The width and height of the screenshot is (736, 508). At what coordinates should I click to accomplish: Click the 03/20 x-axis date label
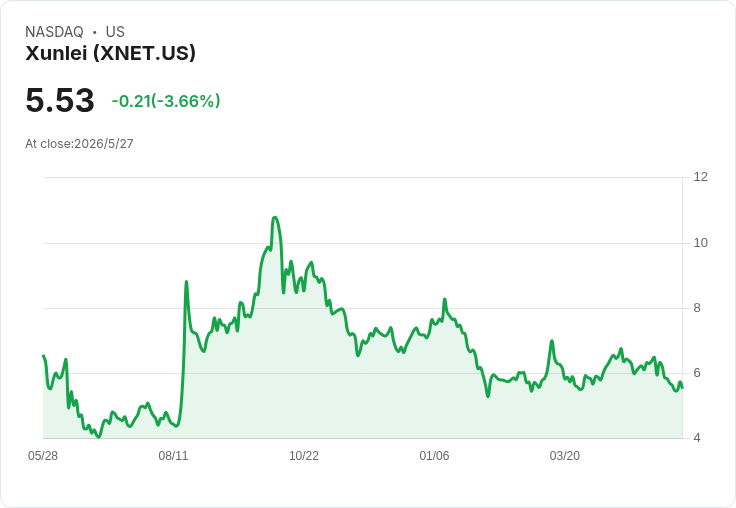(565, 456)
